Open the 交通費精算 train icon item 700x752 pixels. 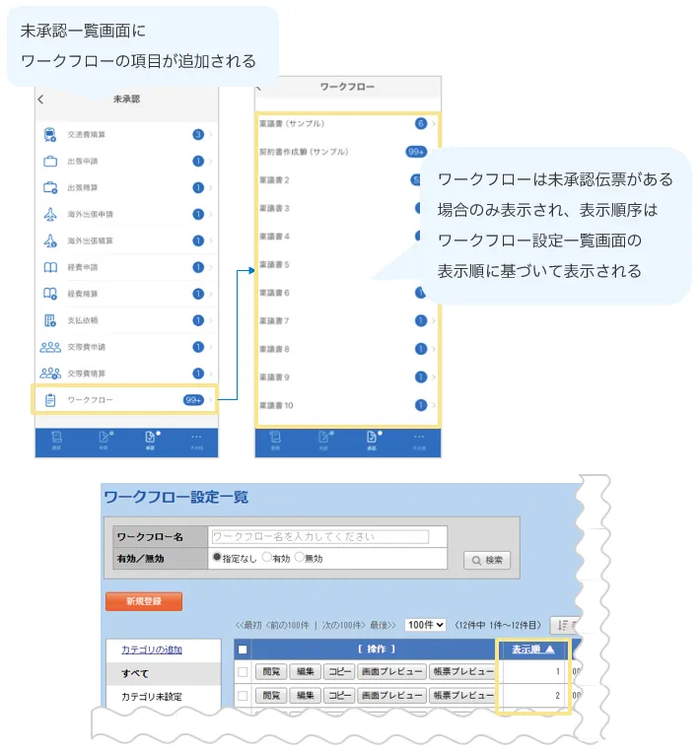pyautogui.click(x=50, y=135)
